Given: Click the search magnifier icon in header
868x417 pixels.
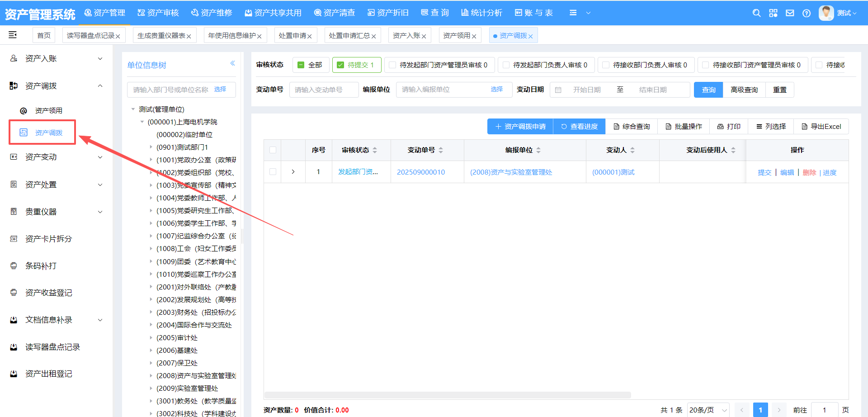Looking at the screenshot, I should click(756, 13).
